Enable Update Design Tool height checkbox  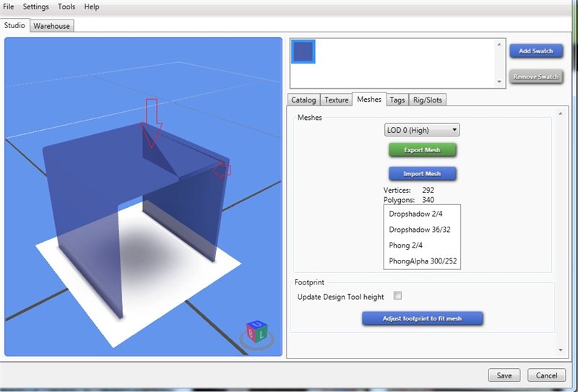coord(397,296)
